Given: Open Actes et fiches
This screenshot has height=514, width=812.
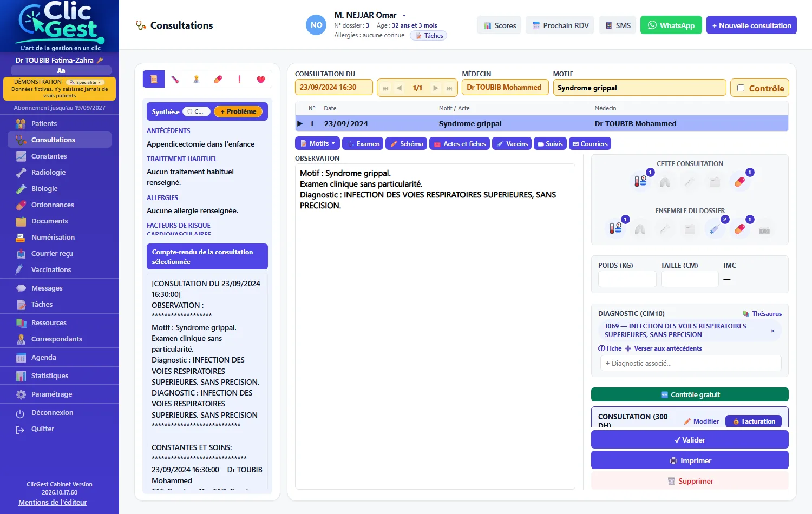Looking at the screenshot, I should 460,143.
